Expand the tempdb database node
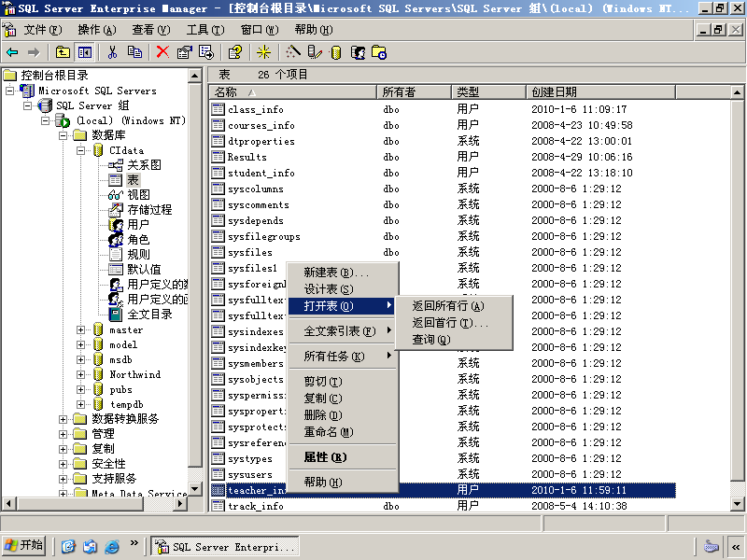The image size is (747, 560). [81, 404]
